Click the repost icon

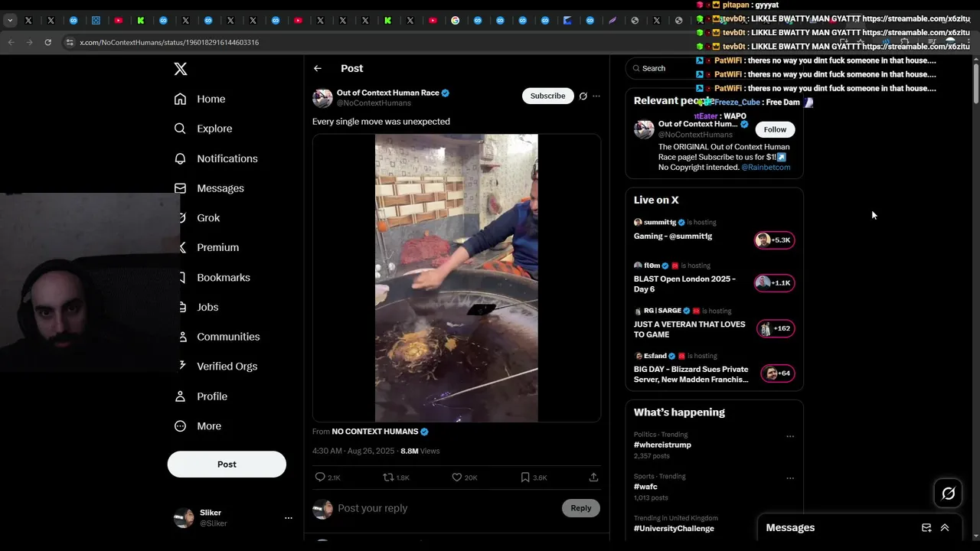tap(388, 478)
